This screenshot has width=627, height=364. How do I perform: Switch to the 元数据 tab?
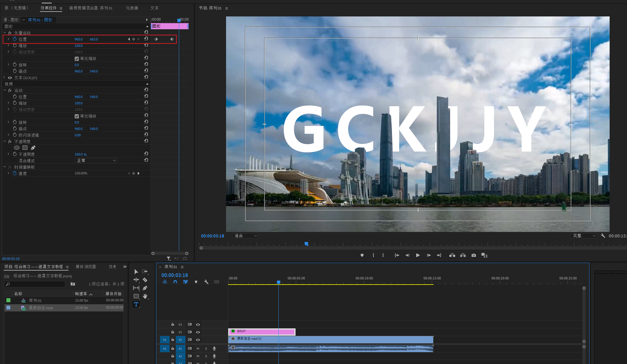click(132, 8)
